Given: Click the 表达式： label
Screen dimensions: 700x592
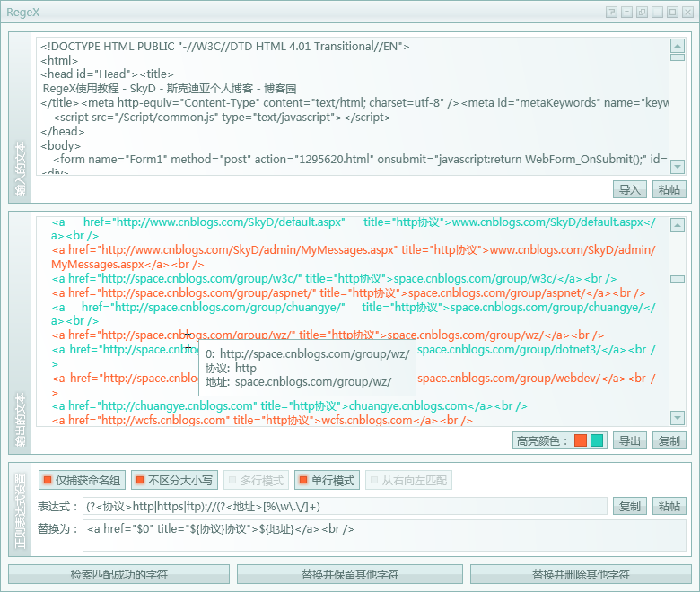Looking at the screenshot, I should coord(58,507).
